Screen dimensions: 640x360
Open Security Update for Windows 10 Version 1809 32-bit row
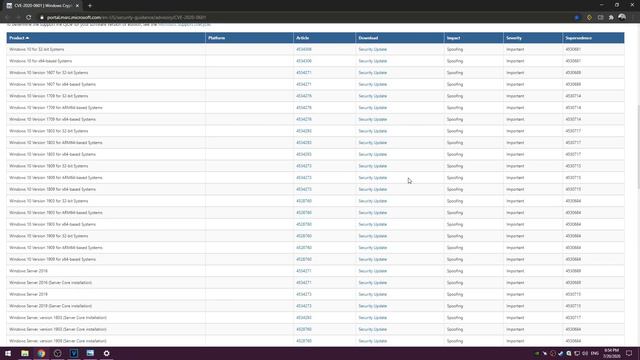pyautogui.click(x=373, y=166)
